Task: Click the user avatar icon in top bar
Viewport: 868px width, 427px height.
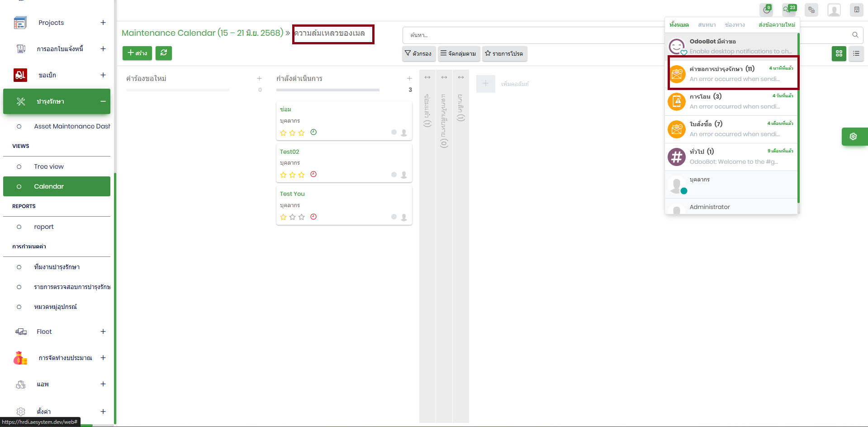Action: tap(834, 9)
